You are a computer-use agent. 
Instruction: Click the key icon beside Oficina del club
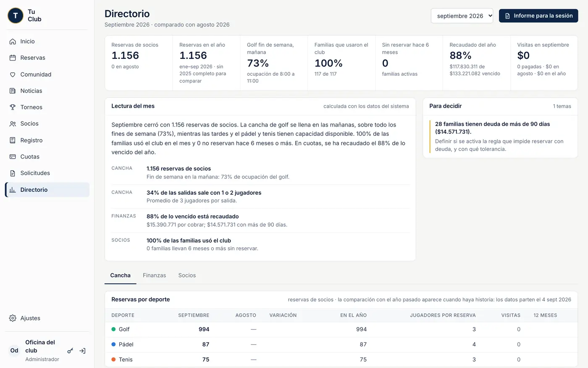pyautogui.click(x=70, y=351)
